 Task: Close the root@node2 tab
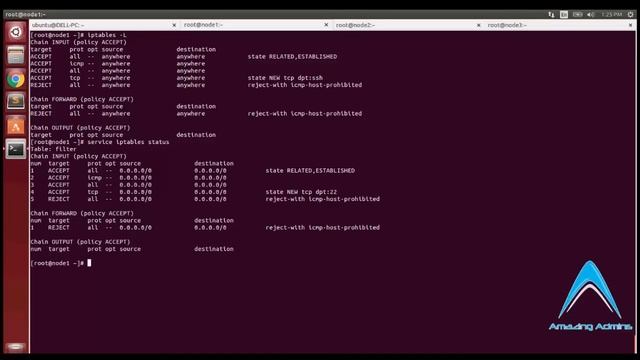pos(479,25)
